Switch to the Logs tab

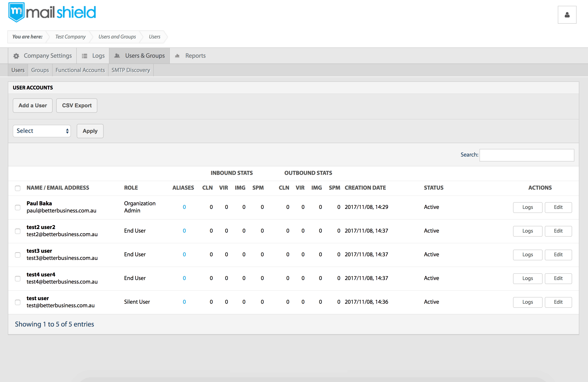[93, 56]
